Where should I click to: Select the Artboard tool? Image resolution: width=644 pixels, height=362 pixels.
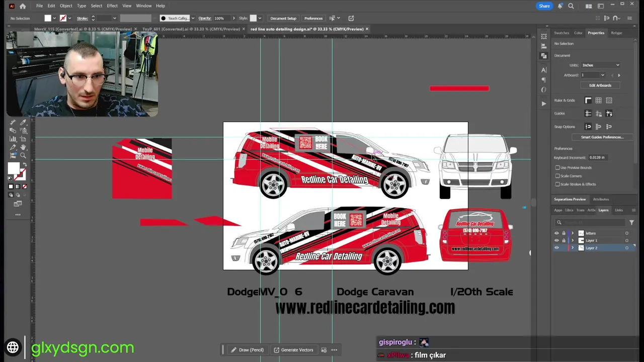[23, 139]
